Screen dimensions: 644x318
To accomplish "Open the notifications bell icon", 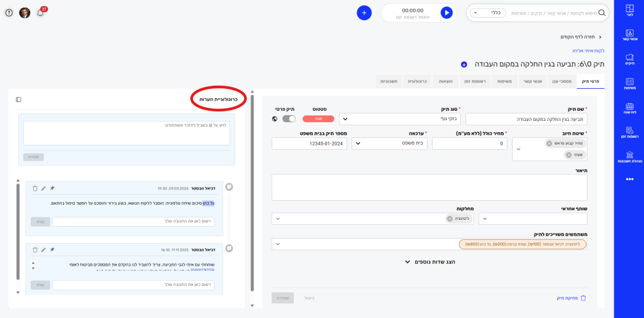I will [x=40, y=13].
